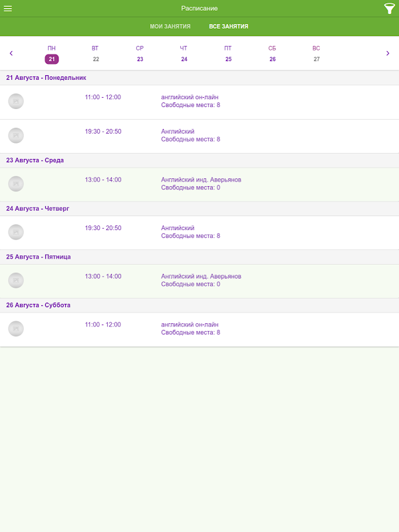This screenshot has height=532, width=399.
Task: Select Monday 21 in week strip
Action: [52, 54]
